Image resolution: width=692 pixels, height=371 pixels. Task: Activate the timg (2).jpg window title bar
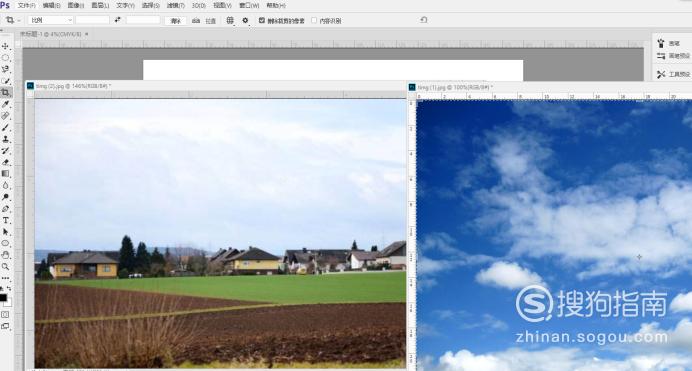click(x=215, y=86)
